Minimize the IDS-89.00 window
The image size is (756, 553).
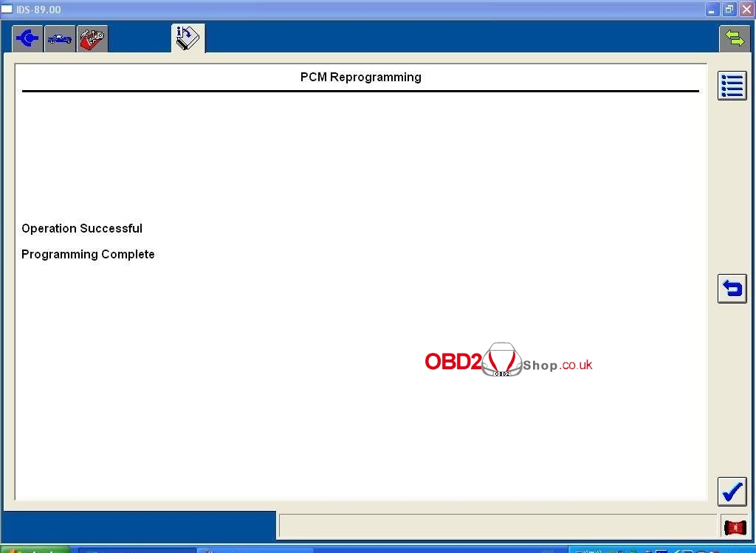tap(712, 10)
